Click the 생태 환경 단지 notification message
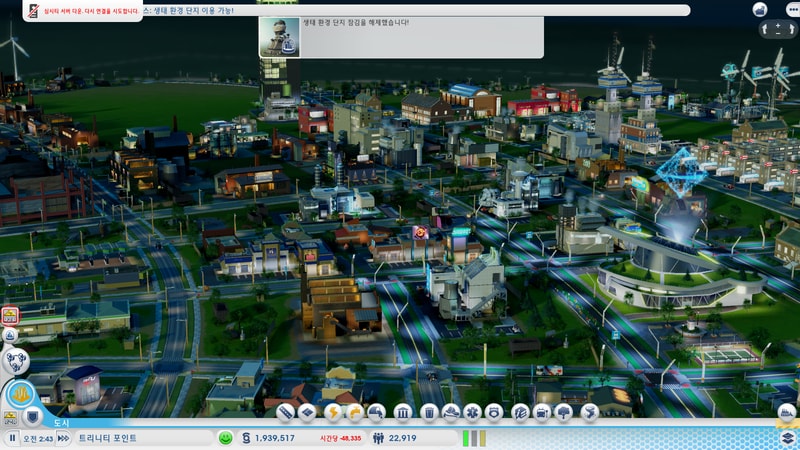This screenshot has height=450, width=800. (x=356, y=22)
